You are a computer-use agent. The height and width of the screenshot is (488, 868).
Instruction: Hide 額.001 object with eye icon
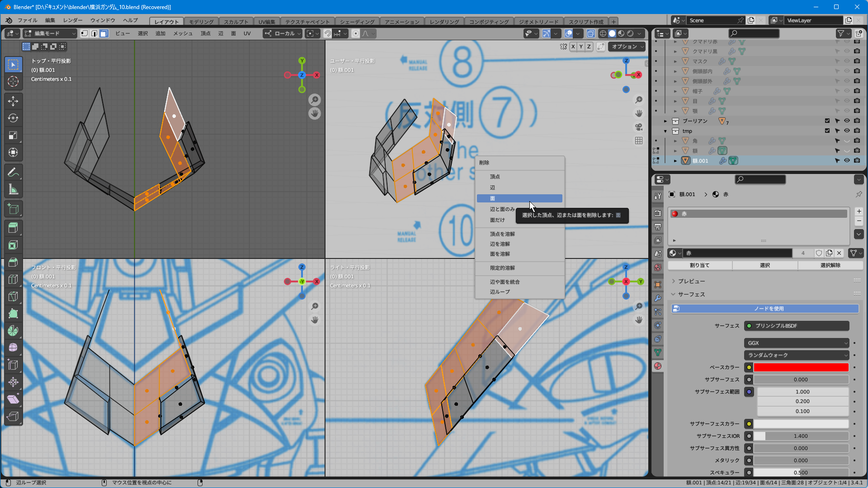(x=847, y=160)
